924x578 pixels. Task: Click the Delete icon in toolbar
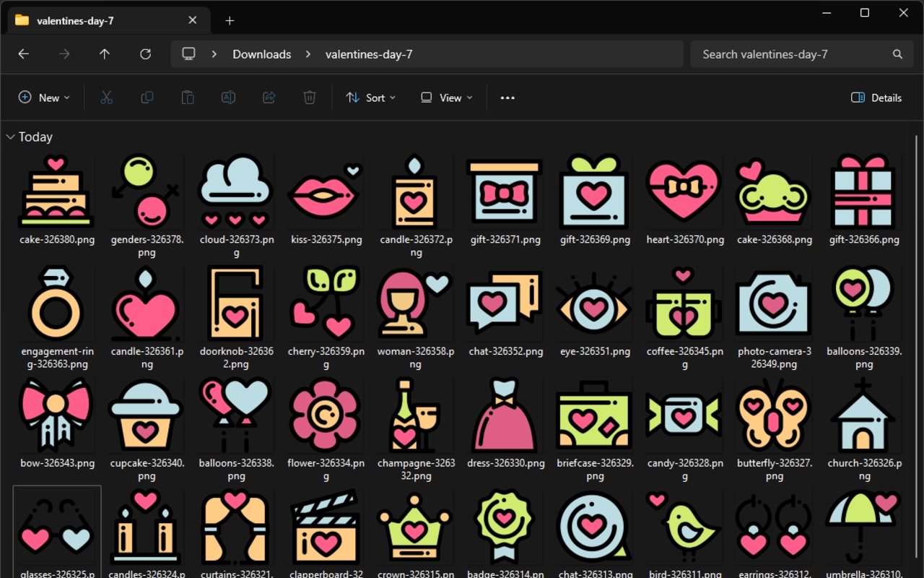click(309, 97)
